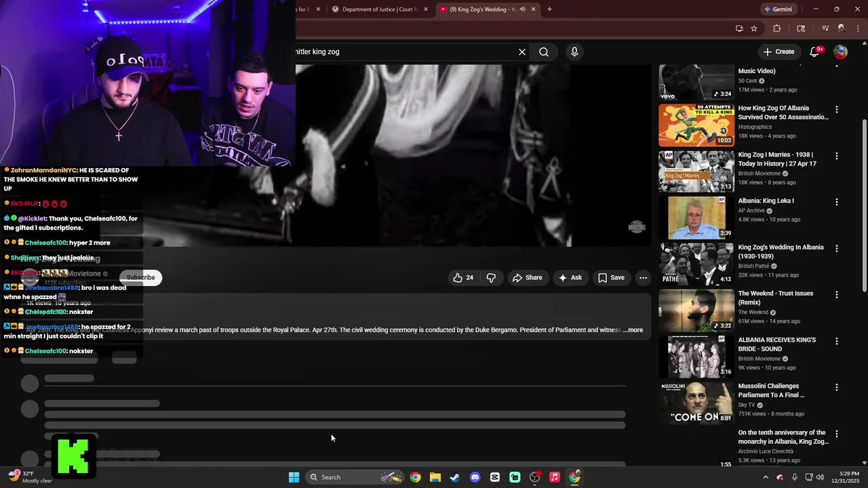Open Mussolini Challenges Parliament thumbnail
This screenshot has height=488, width=868.
pos(696,403)
